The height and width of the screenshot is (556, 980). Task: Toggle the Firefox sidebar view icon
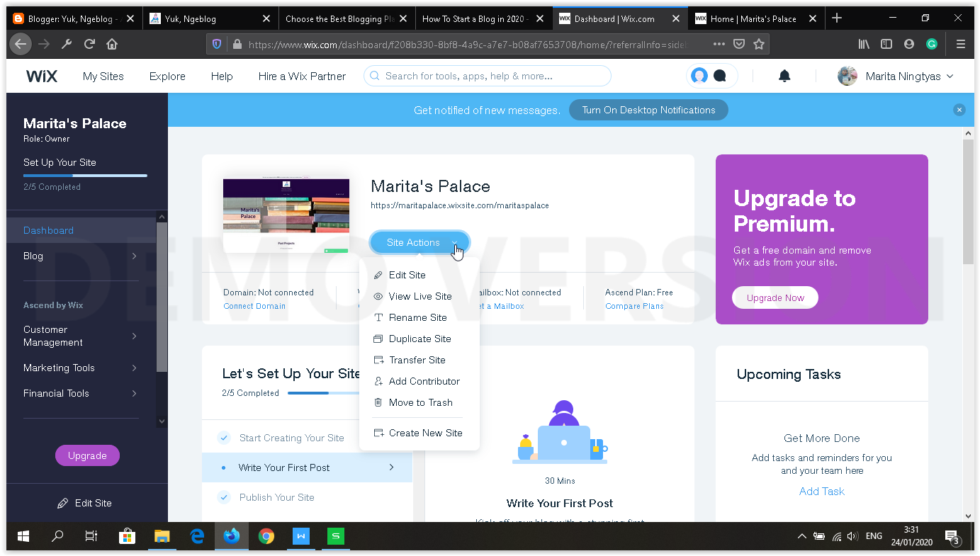click(886, 44)
